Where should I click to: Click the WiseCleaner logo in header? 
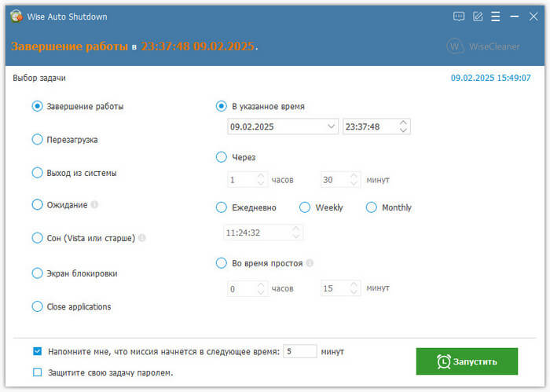[483, 46]
